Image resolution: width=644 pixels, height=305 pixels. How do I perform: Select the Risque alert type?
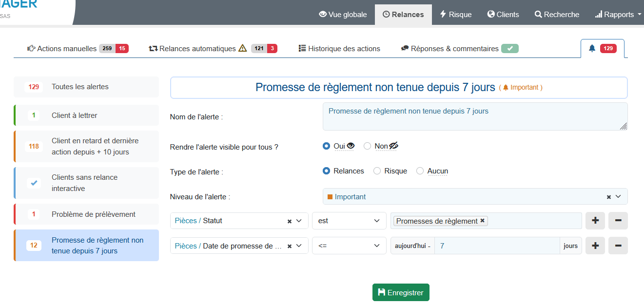tap(377, 171)
